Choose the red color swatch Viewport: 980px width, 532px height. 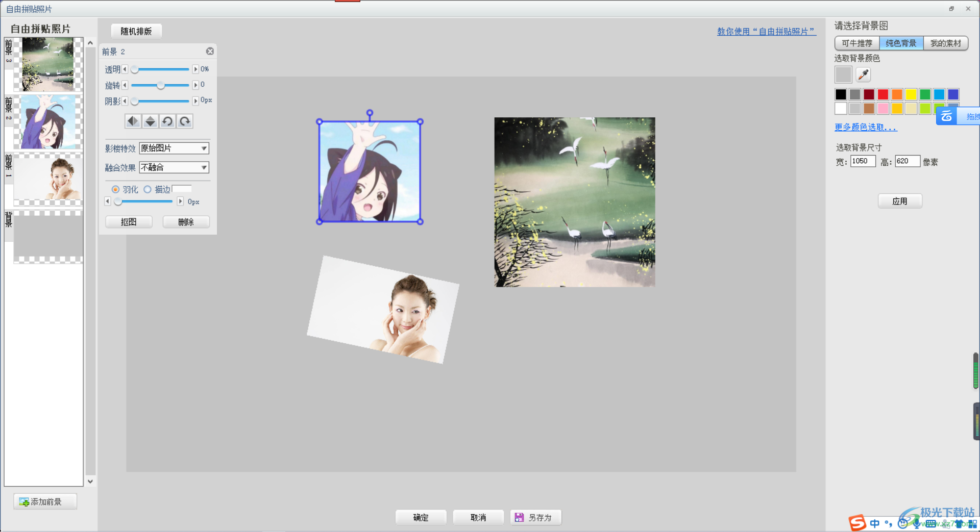(883, 94)
